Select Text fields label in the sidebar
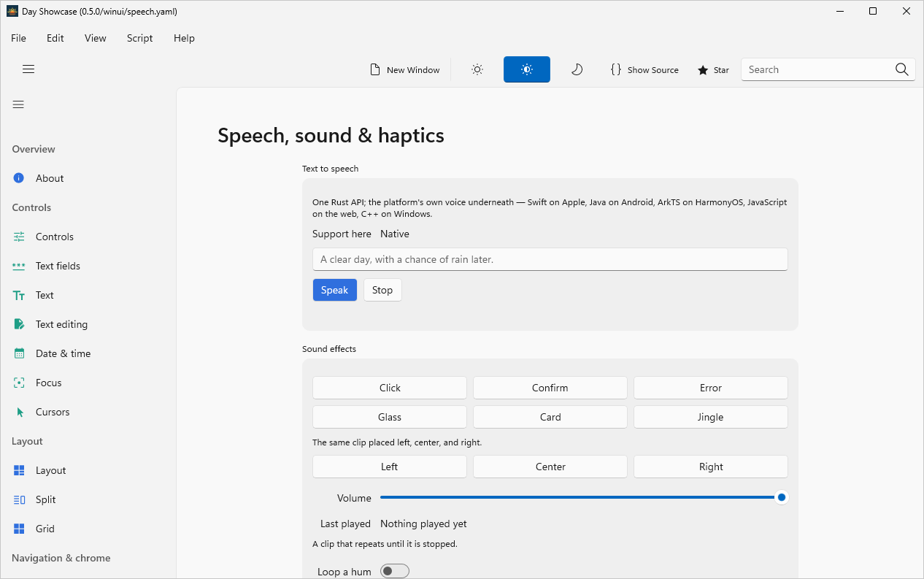Viewport: 924px width, 579px height. pos(58,266)
